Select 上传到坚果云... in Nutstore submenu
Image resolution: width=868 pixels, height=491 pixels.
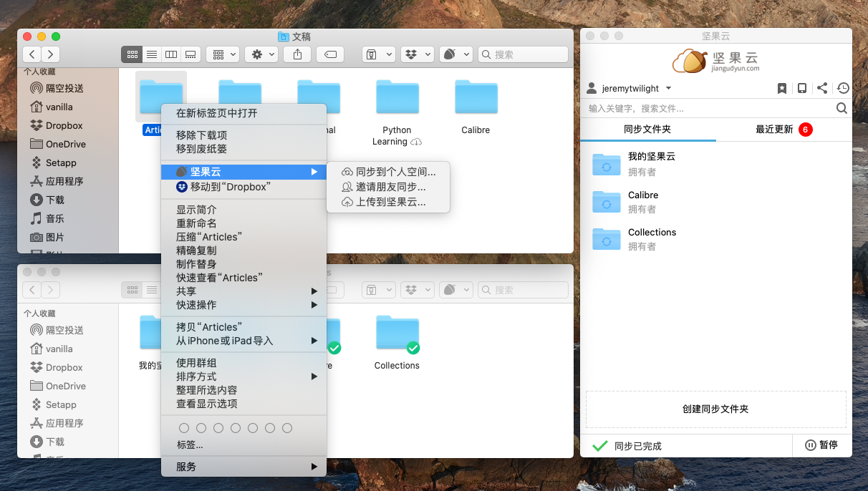[388, 202]
